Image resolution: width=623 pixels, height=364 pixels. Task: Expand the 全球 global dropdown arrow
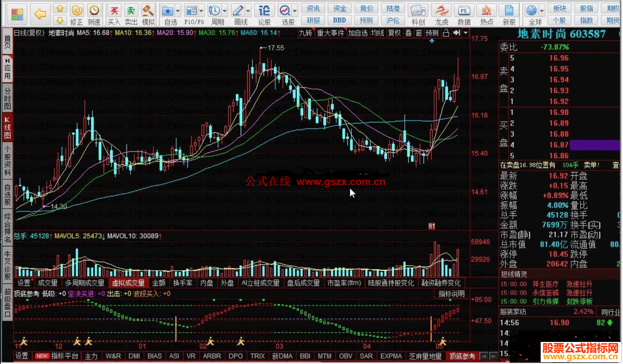[x=542, y=11]
